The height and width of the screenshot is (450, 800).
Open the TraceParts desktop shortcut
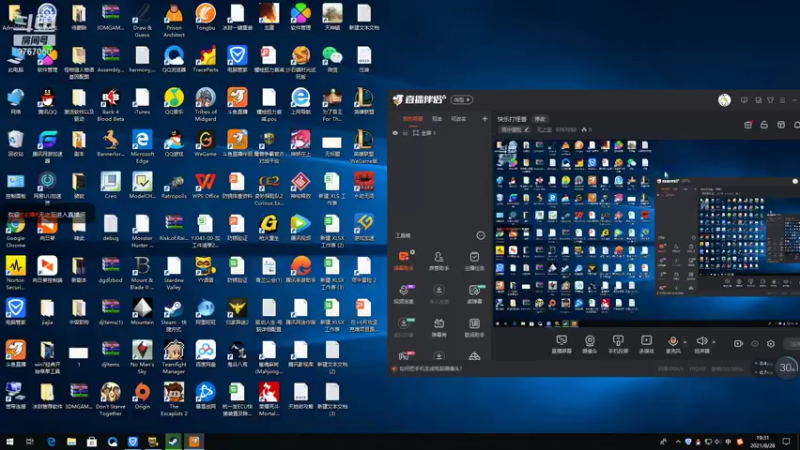tap(206, 59)
